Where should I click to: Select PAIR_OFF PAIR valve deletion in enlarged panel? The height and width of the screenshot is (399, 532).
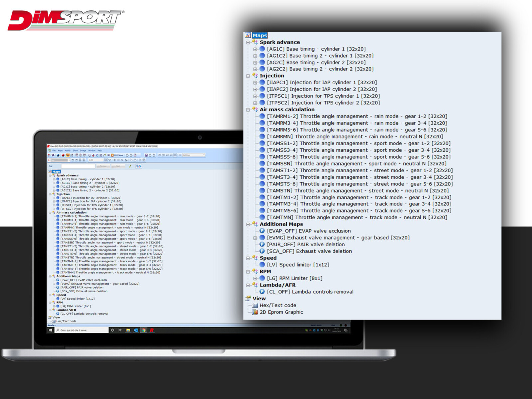tap(306, 244)
